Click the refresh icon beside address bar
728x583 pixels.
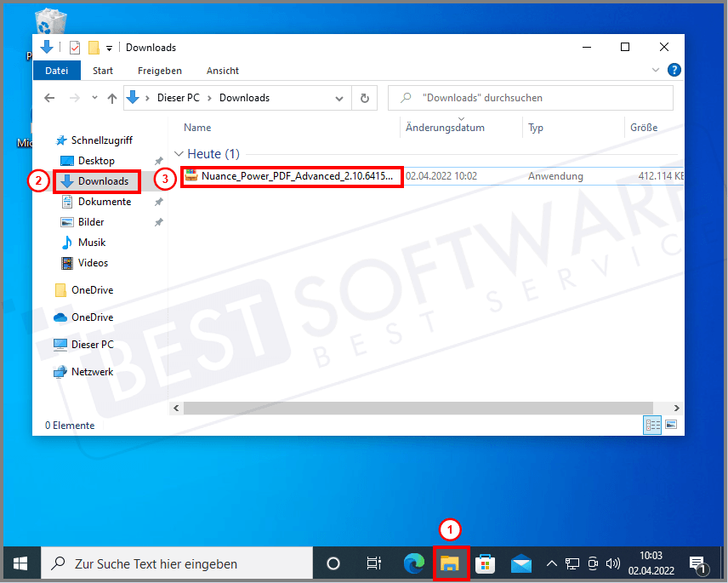[365, 97]
